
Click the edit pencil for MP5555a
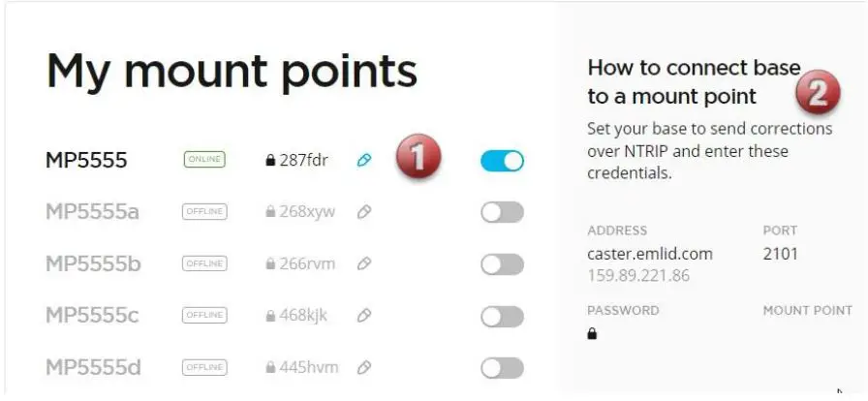pos(364,212)
